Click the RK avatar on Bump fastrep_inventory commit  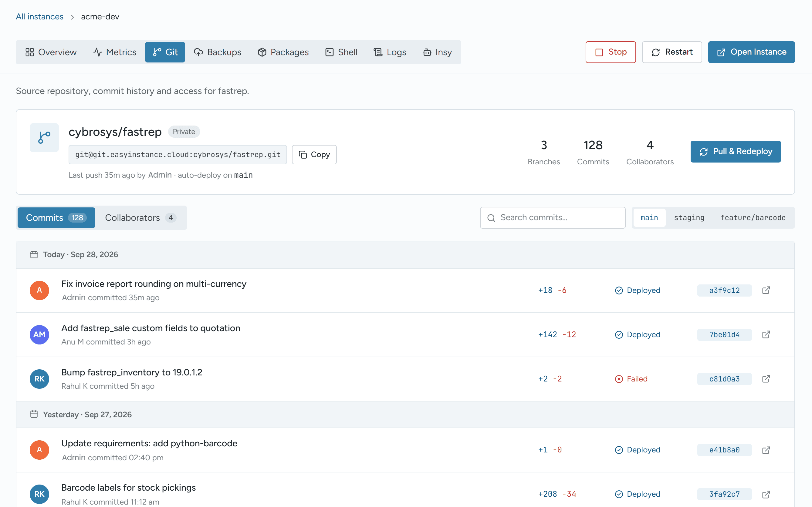39,378
